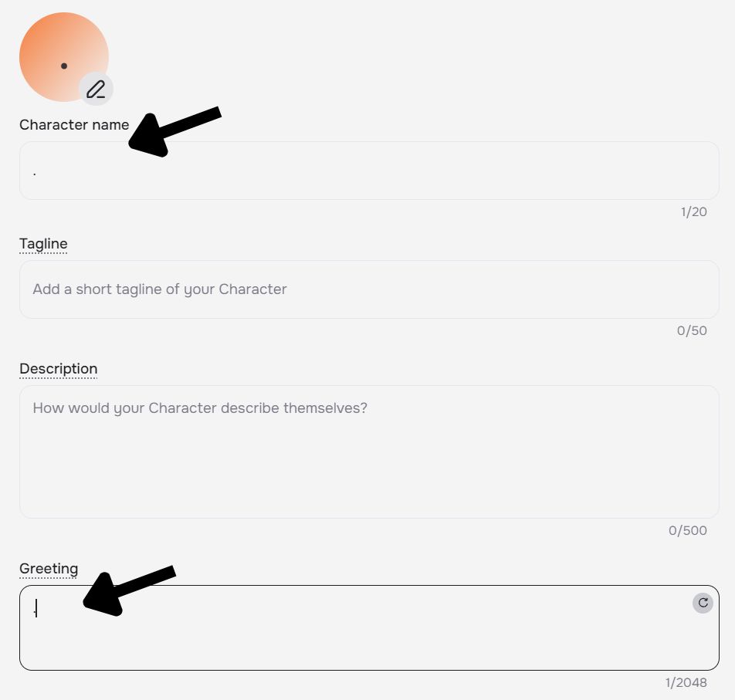Click the 0/50 tagline counter
Viewport: 735px width, 700px height.
click(x=692, y=331)
